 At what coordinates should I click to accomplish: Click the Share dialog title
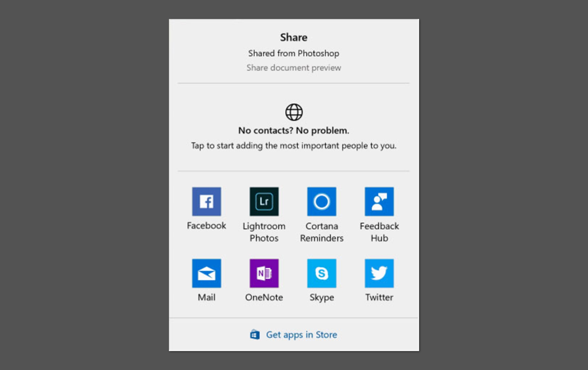coord(294,37)
